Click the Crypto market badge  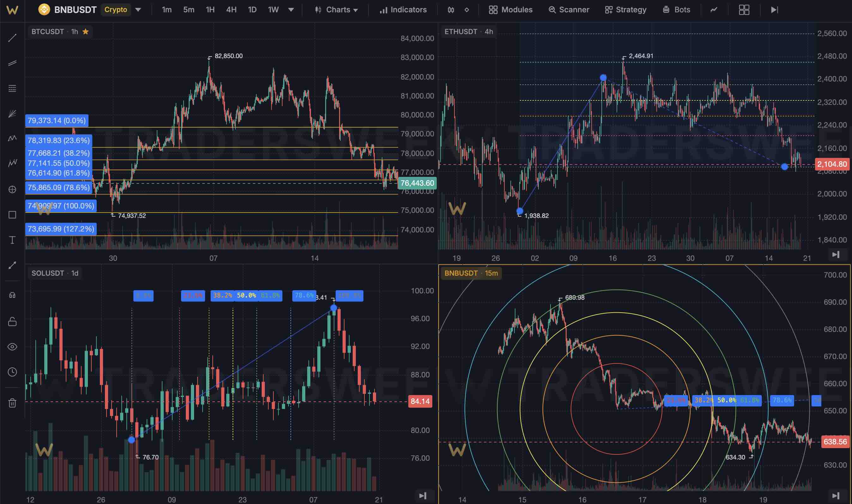click(116, 10)
